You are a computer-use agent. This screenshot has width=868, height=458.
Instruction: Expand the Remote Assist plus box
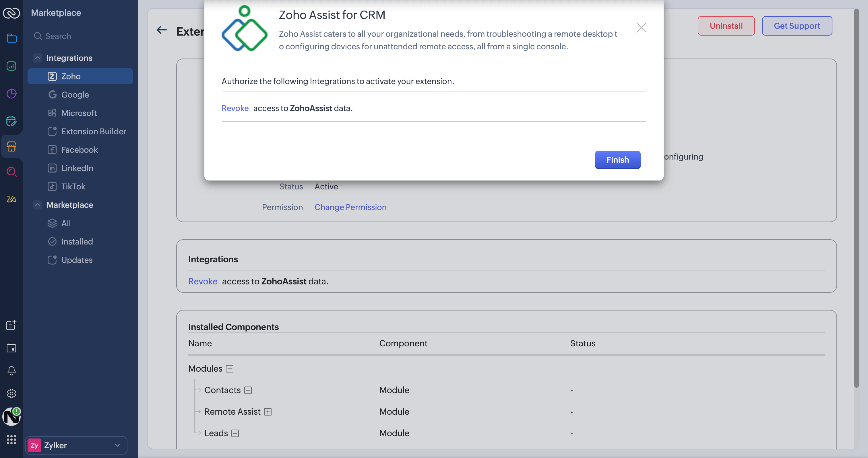click(268, 412)
